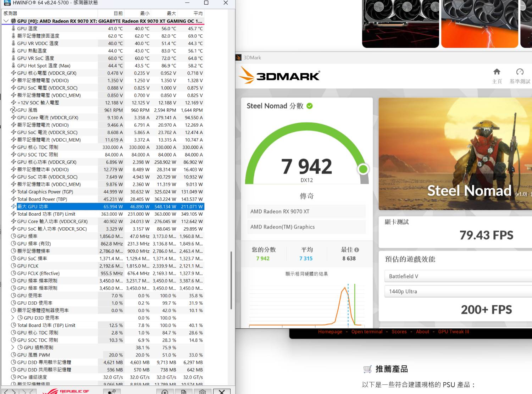Open the network share icon in HWiNFO toolbar
This screenshot has height=394, width=532.
click(x=112, y=392)
